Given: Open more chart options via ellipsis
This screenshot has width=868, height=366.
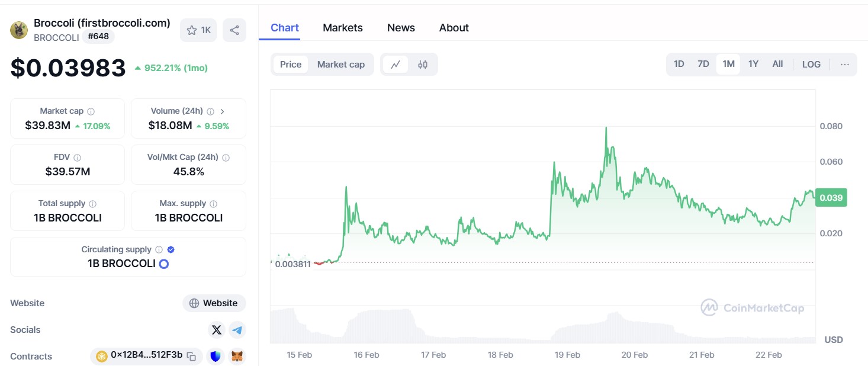Looking at the screenshot, I should [844, 64].
